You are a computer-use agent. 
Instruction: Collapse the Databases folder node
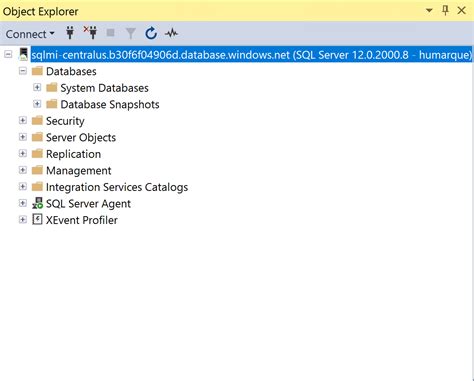point(23,71)
